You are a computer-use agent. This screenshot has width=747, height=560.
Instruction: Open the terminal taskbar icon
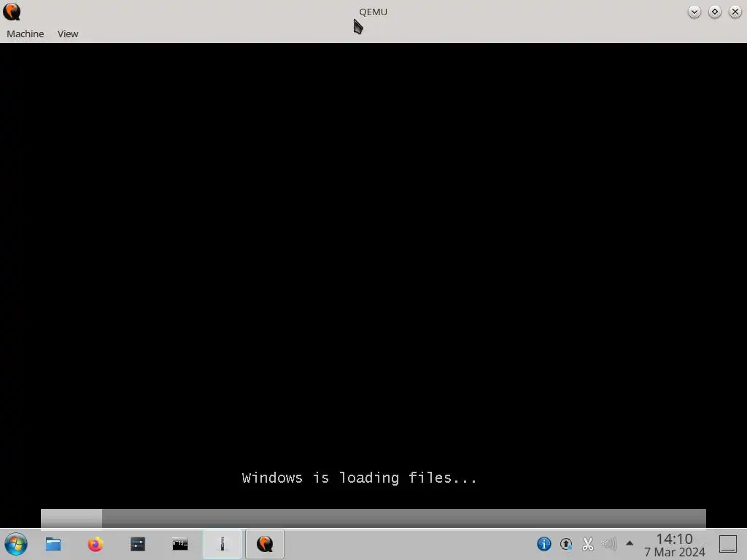click(180, 544)
